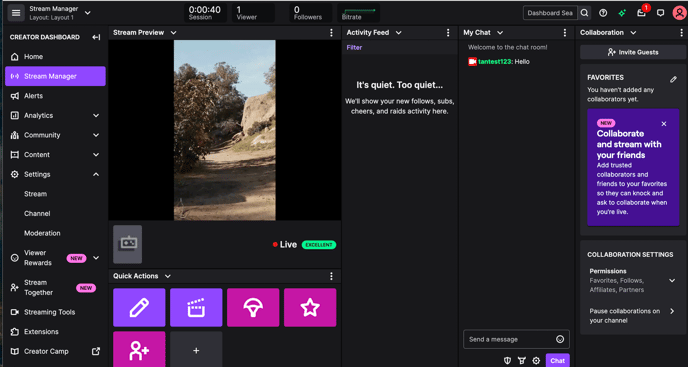
Task: Expand the Analytics sidebar section
Action: click(x=96, y=115)
